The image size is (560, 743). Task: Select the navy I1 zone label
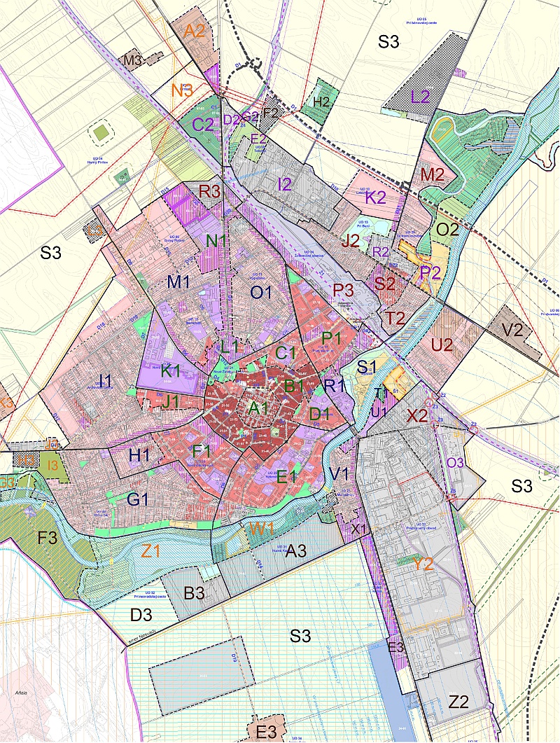click(106, 380)
